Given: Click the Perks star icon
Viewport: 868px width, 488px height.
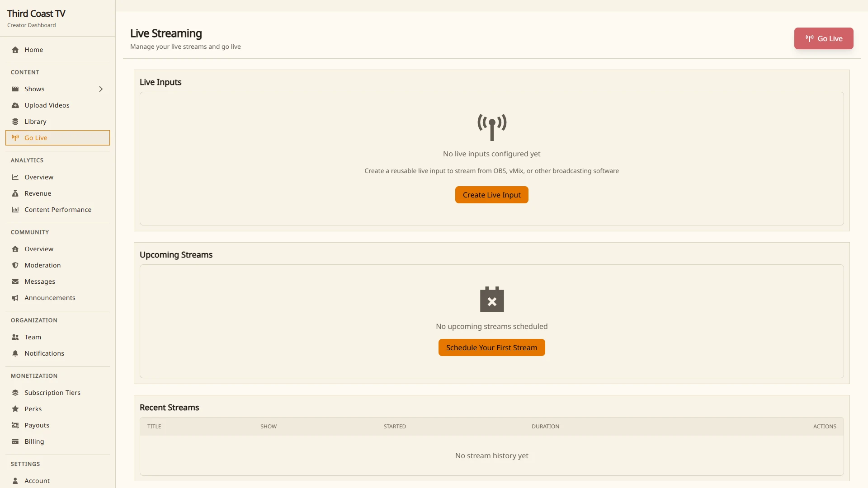Looking at the screenshot, I should (x=15, y=409).
